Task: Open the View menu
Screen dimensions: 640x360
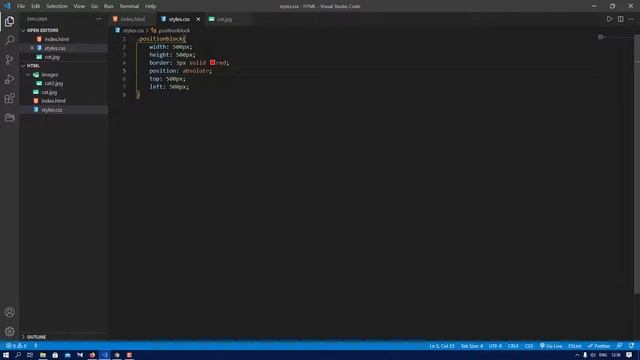Action: coord(79,6)
